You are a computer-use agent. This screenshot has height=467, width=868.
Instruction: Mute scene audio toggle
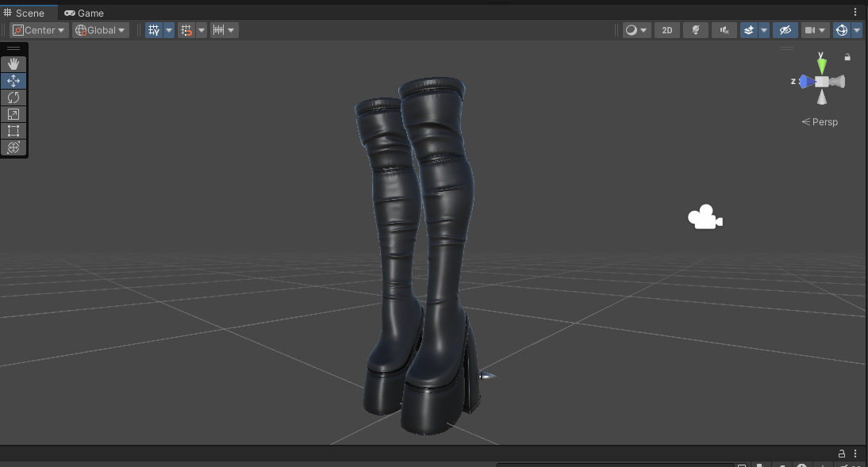coord(724,30)
